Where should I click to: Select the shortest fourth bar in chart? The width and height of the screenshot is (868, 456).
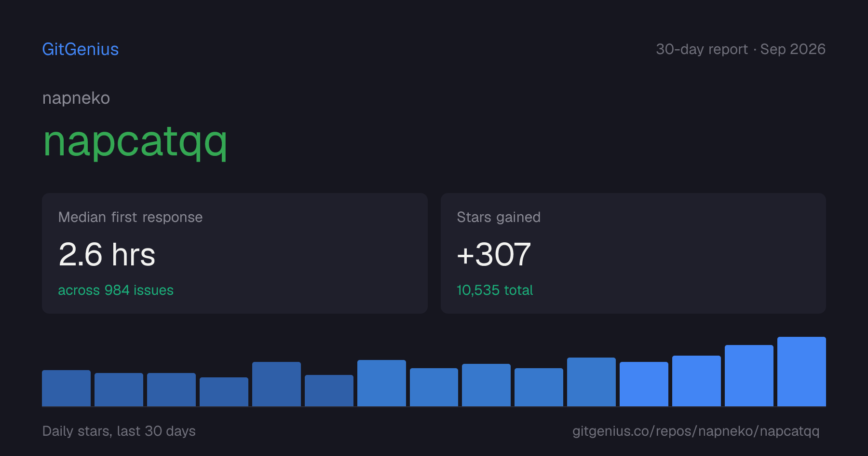click(x=224, y=392)
